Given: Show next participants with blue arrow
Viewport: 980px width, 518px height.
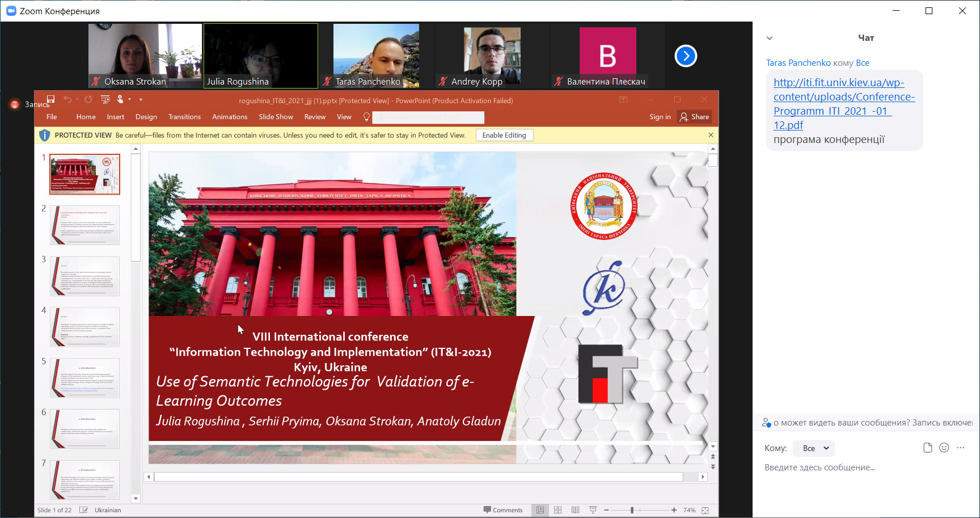Looking at the screenshot, I should pos(685,56).
